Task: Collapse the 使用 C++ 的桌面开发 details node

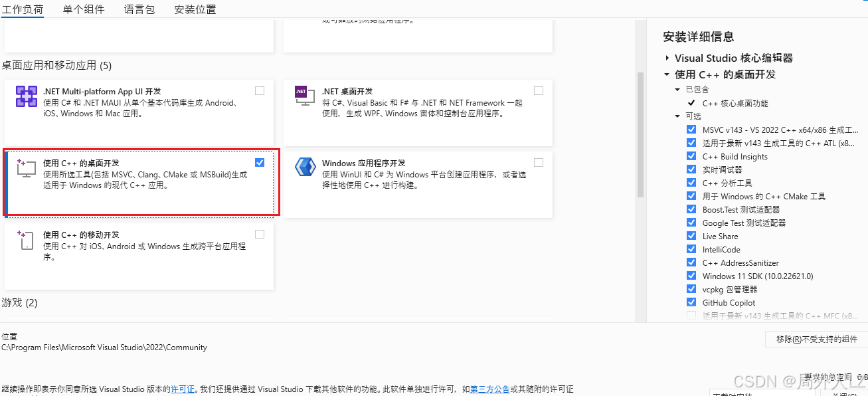Action: coord(667,74)
